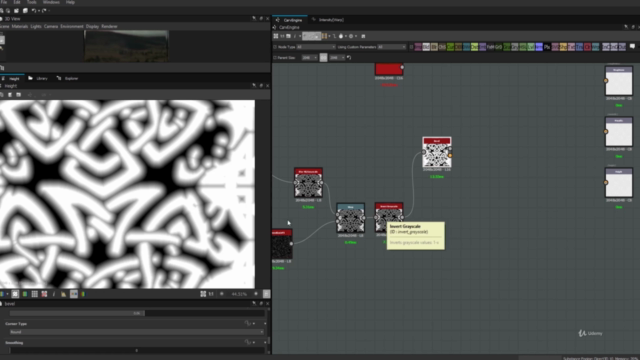640x360 pixels.
Task: Click the redo icon in main toolbar
Action: coord(44,11)
